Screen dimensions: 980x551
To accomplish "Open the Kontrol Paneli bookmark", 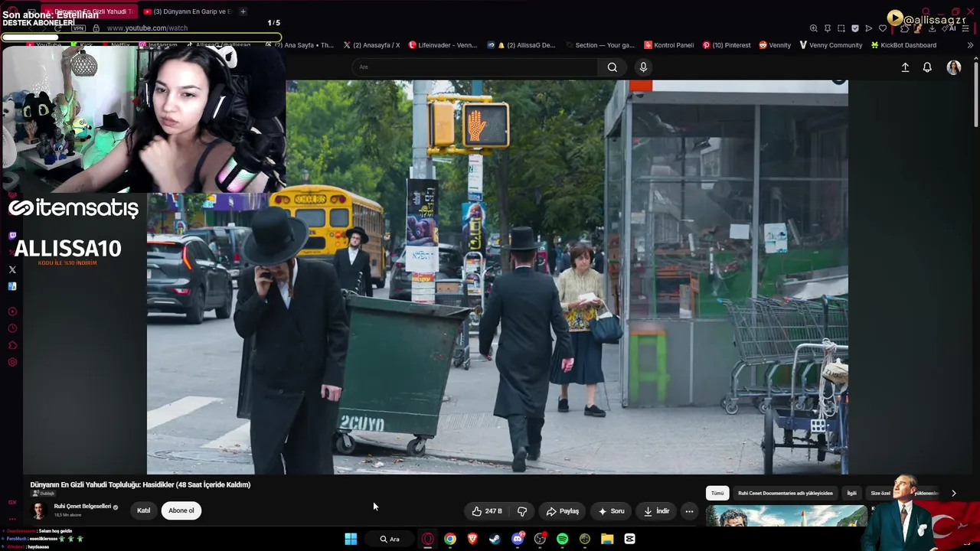I will [669, 45].
